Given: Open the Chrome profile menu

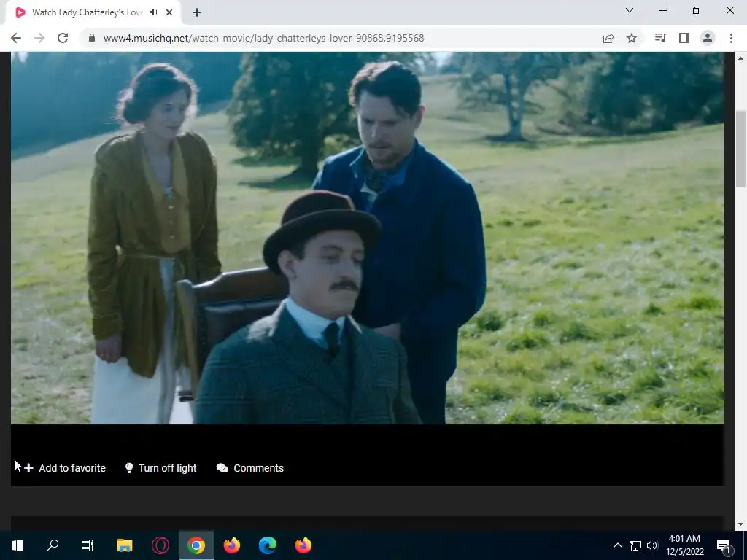Looking at the screenshot, I should coord(708,38).
